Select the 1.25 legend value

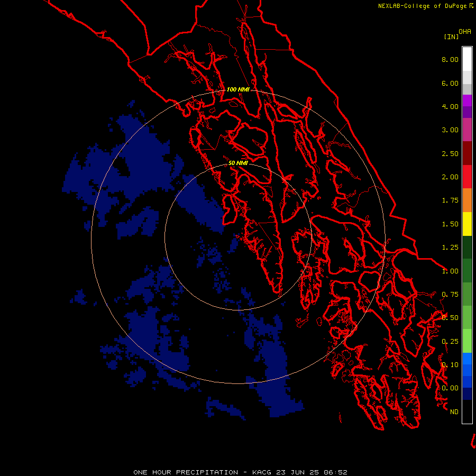pos(450,248)
